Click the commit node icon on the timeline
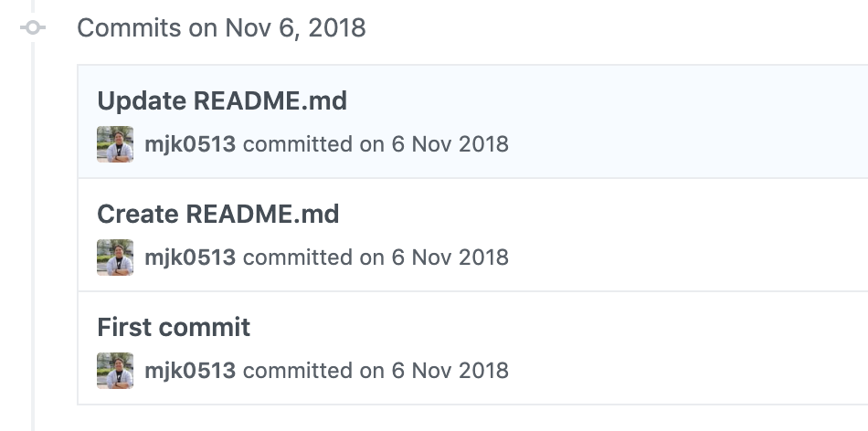Screen dimensions: 868x431 [33, 27]
